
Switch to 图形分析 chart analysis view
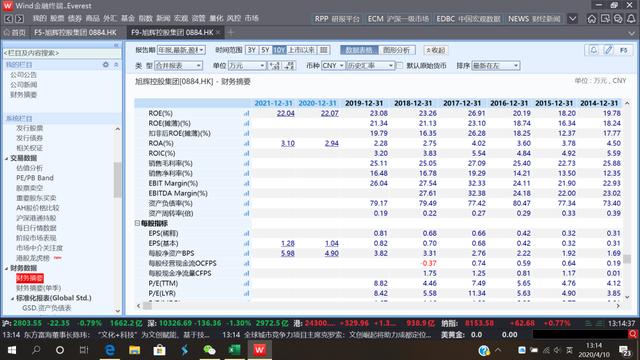[x=397, y=50]
